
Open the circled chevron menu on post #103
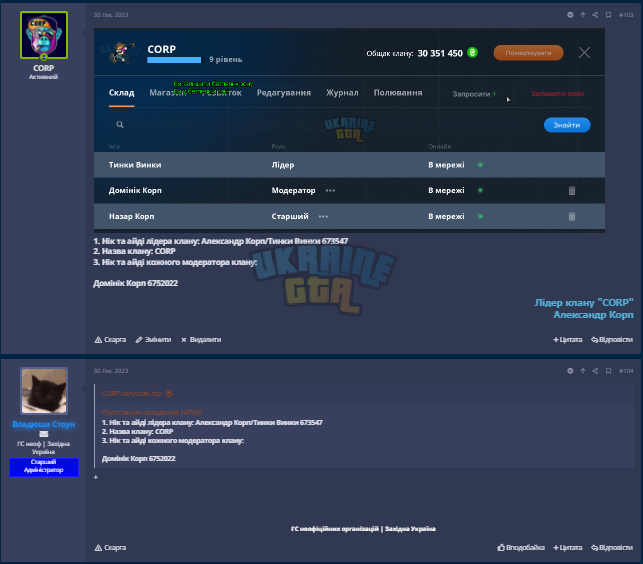pyautogui.click(x=570, y=15)
